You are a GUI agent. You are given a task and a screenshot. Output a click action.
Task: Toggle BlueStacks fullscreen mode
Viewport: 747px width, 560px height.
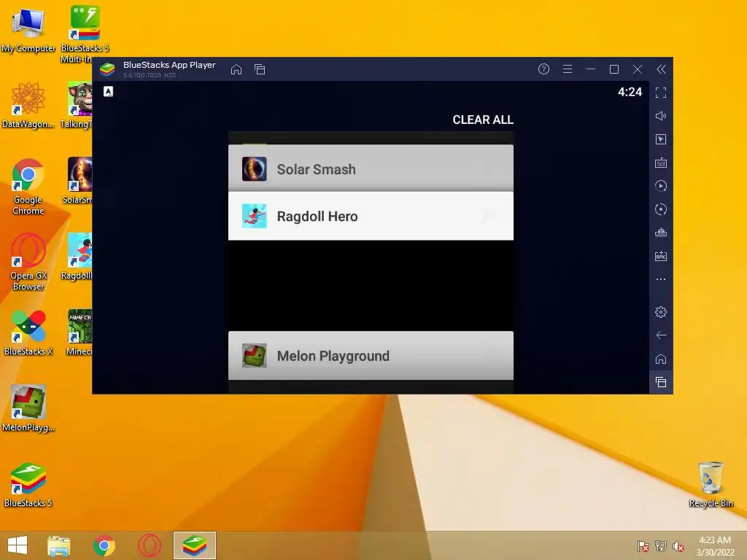point(661,93)
